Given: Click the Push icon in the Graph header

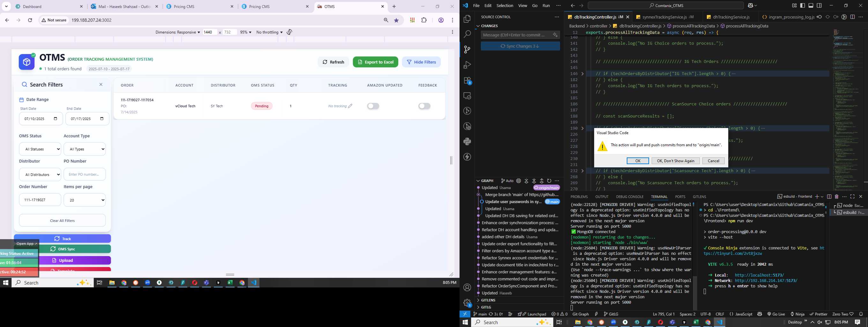Looking at the screenshot, I should 542,181.
